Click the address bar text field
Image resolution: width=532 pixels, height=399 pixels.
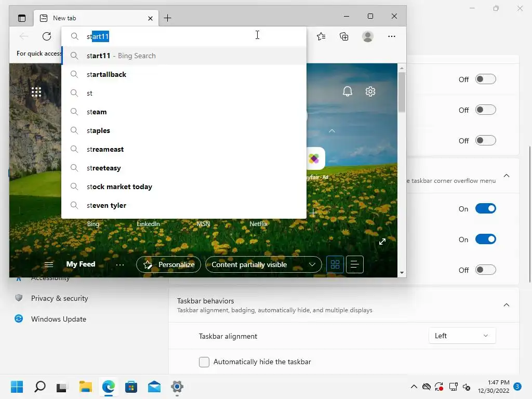[184, 36]
